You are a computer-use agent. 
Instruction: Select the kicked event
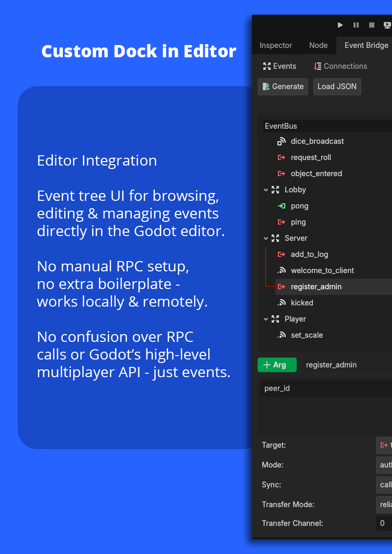click(302, 303)
